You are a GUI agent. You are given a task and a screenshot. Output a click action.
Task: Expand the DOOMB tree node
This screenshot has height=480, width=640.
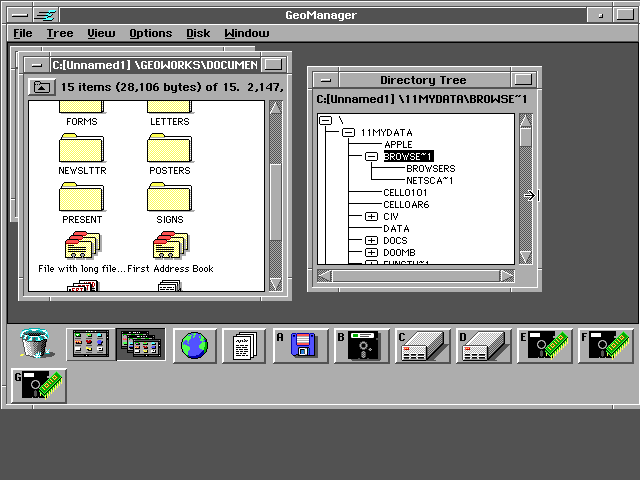(371, 252)
